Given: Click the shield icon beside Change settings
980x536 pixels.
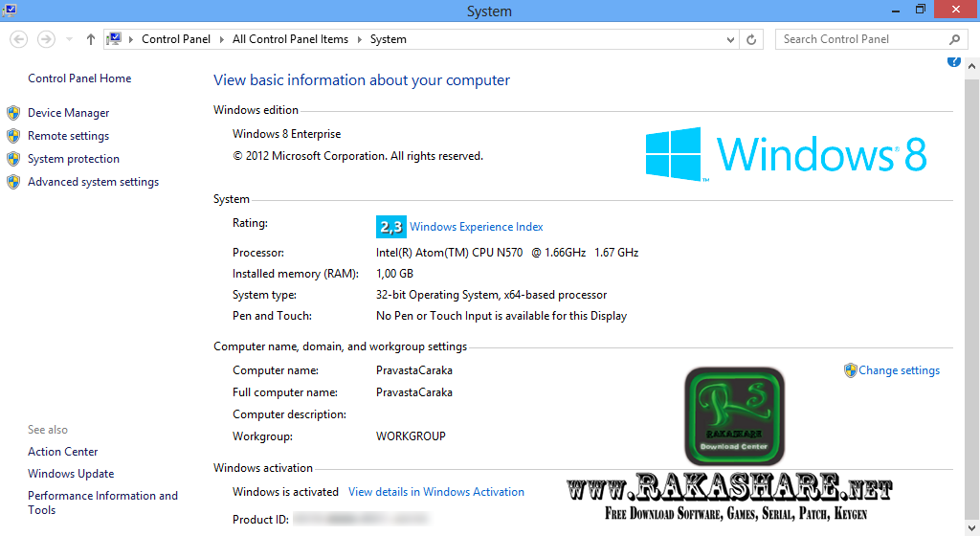Looking at the screenshot, I should (850, 370).
